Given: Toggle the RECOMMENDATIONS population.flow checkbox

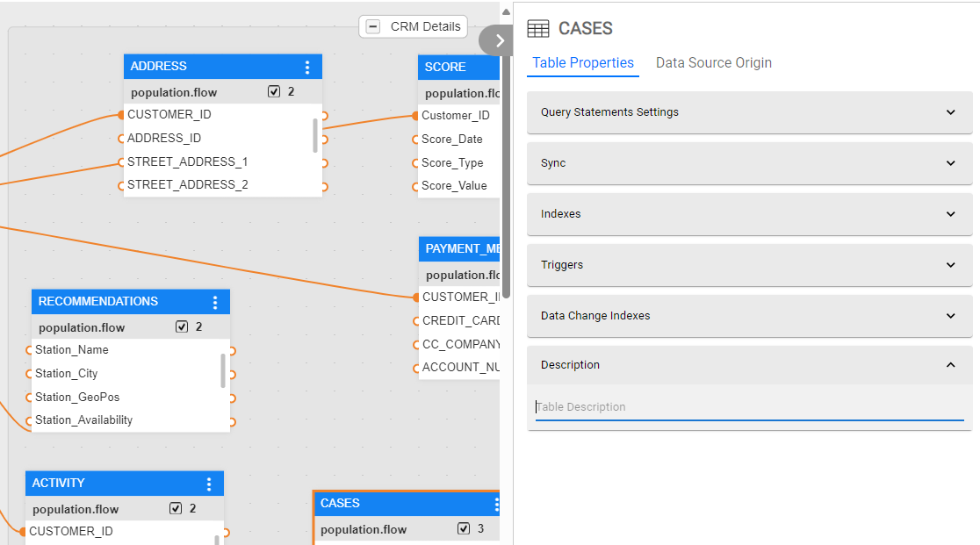Looking at the screenshot, I should pyautogui.click(x=182, y=326).
